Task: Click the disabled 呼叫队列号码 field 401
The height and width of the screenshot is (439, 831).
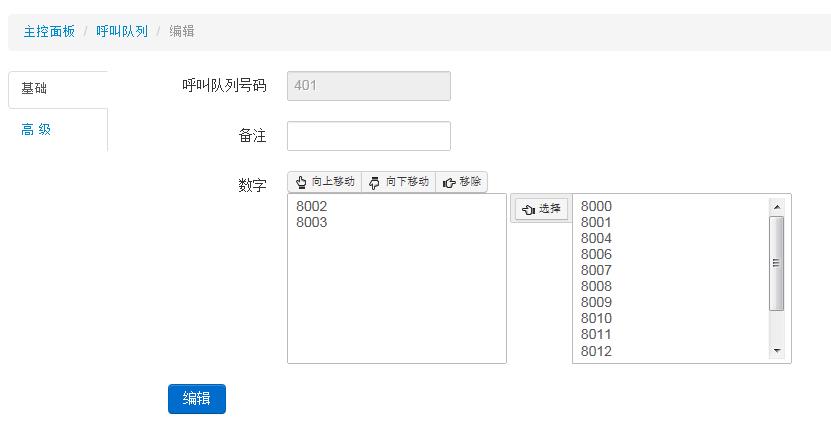Action: pyautogui.click(x=369, y=86)
